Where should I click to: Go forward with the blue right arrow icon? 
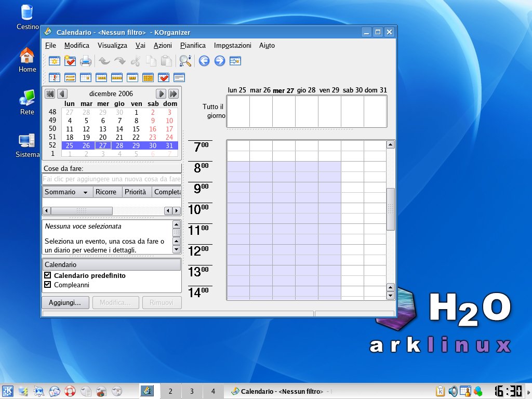point(220,61)
